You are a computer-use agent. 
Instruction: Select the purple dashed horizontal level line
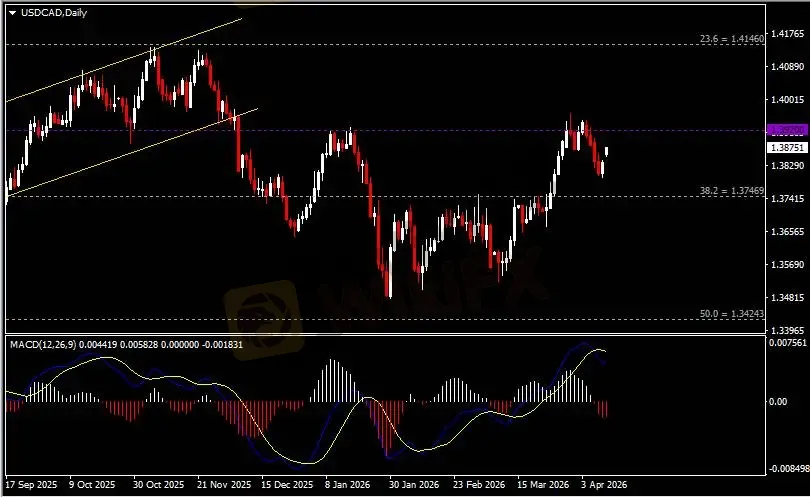coord(385,130)
